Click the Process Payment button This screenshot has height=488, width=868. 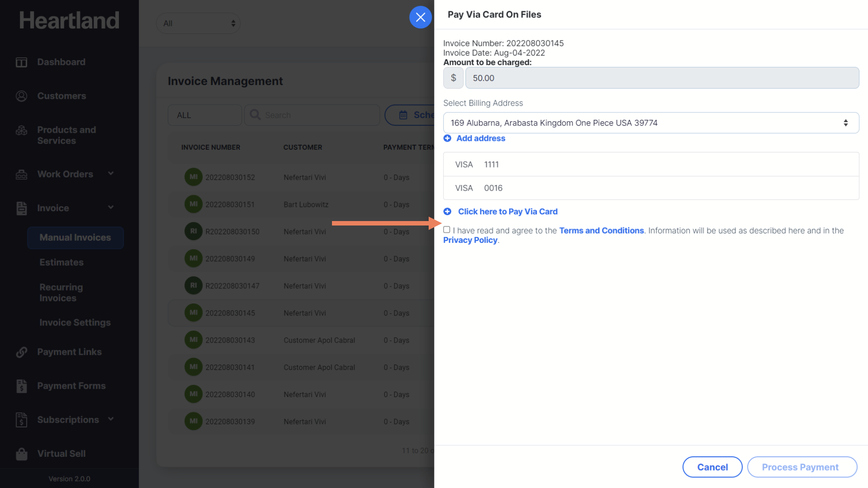tap(802, 467)
